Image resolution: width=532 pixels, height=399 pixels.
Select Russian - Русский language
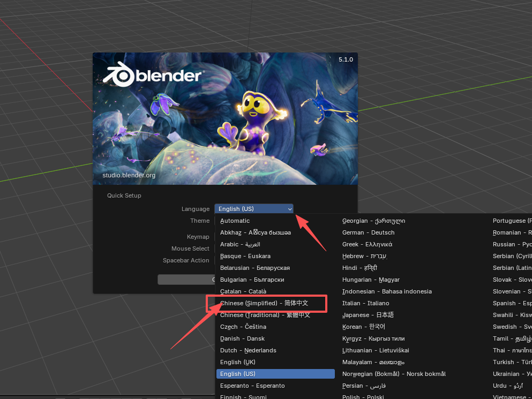click(509, 244)
